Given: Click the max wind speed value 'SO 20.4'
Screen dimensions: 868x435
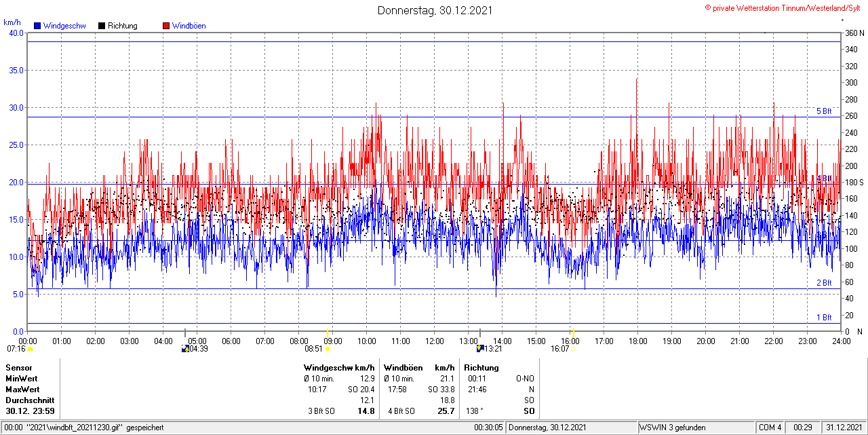Looking at the screenshot, I should [361, 390].
